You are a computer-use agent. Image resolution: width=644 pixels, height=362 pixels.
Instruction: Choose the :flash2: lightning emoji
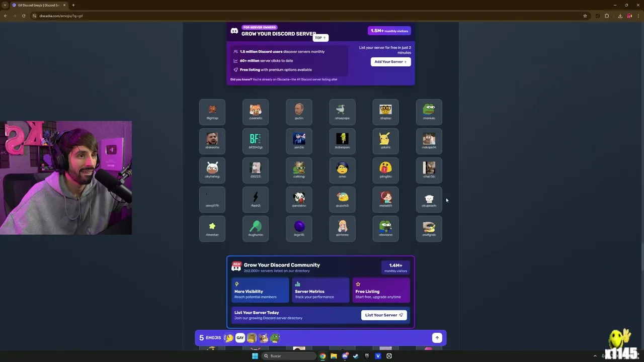tap(256, 200)
